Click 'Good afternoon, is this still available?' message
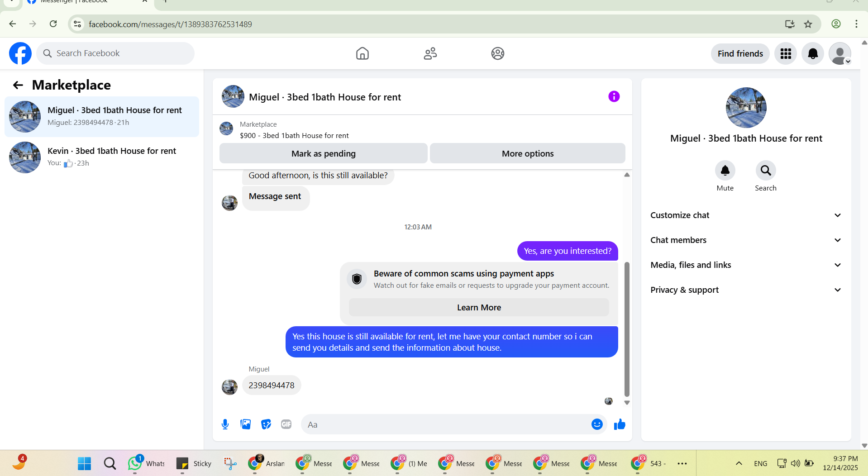This screenshot has width=868, height=476. (x=318, y=176)
